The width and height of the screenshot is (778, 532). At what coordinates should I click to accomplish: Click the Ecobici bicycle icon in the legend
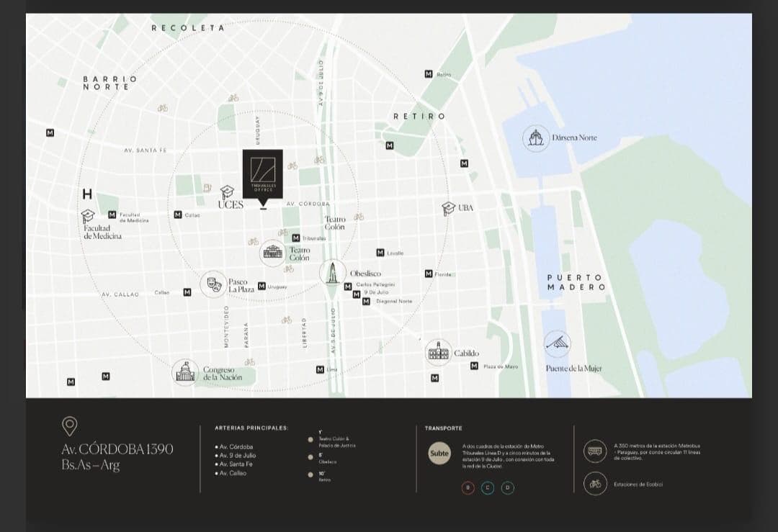594,483
